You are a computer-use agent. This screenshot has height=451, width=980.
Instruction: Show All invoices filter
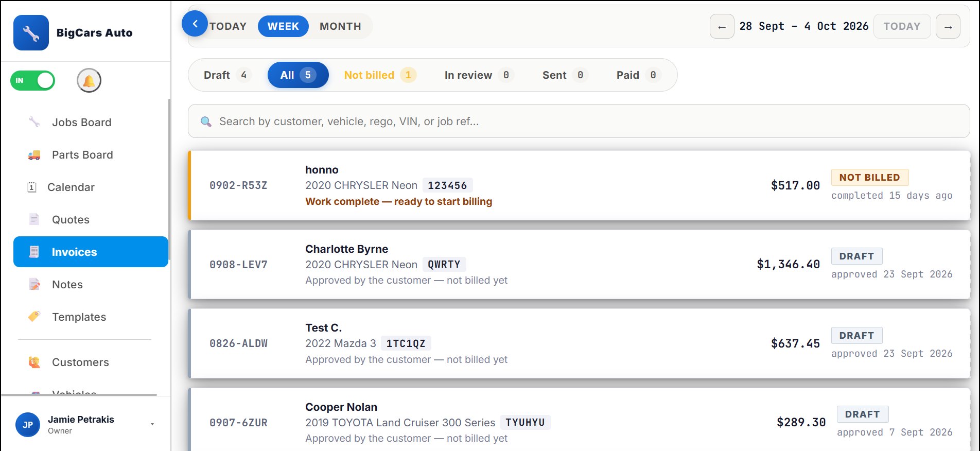click(298, 75)
